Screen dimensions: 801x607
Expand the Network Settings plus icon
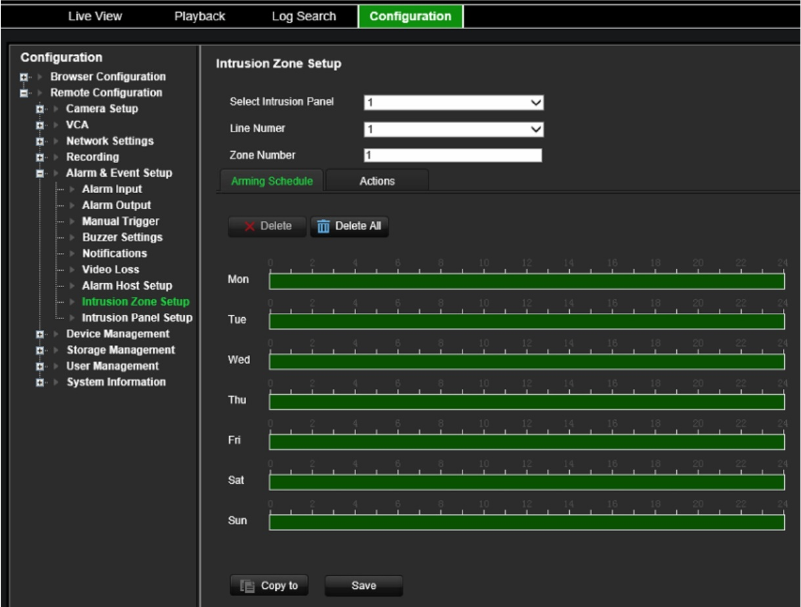tap(40, 141)
